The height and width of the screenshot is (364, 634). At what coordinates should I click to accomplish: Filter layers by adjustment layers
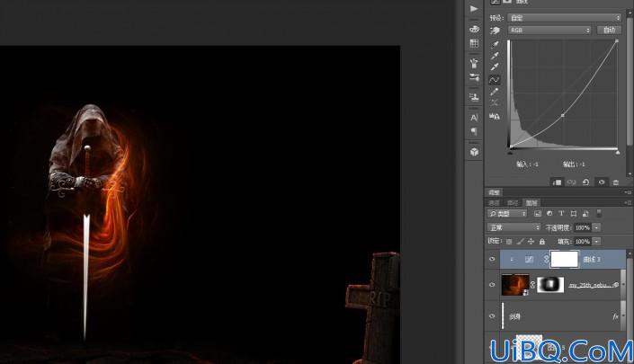coord(549,213)
